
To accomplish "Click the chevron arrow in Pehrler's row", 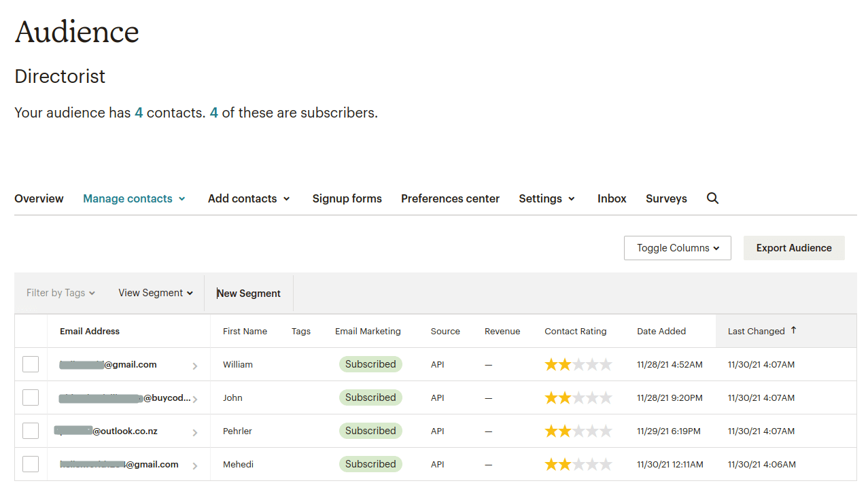I will 195,433.
